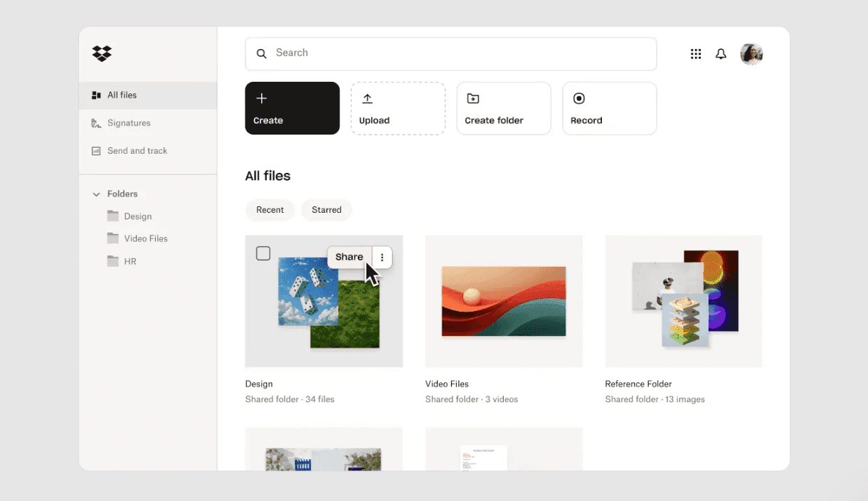
Task: Toggle the Starred filter chip
Action: pyautogui.click(x=327, y=209)
